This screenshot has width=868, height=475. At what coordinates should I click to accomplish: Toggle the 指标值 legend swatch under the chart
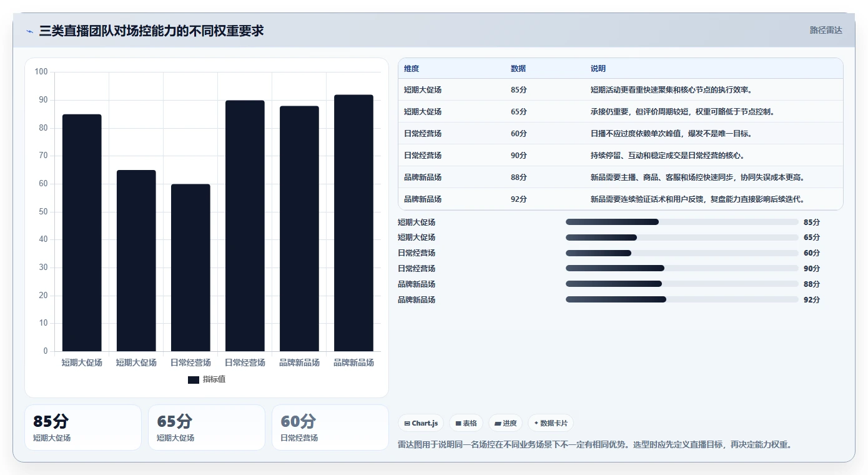pos(194,379)
